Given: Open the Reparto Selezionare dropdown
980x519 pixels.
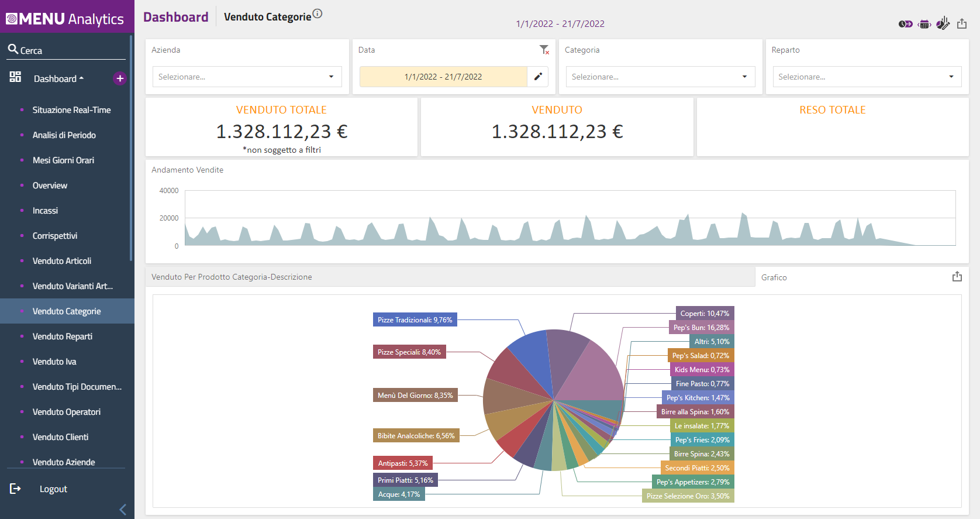Looking at the screenshot, I should 867,77.
